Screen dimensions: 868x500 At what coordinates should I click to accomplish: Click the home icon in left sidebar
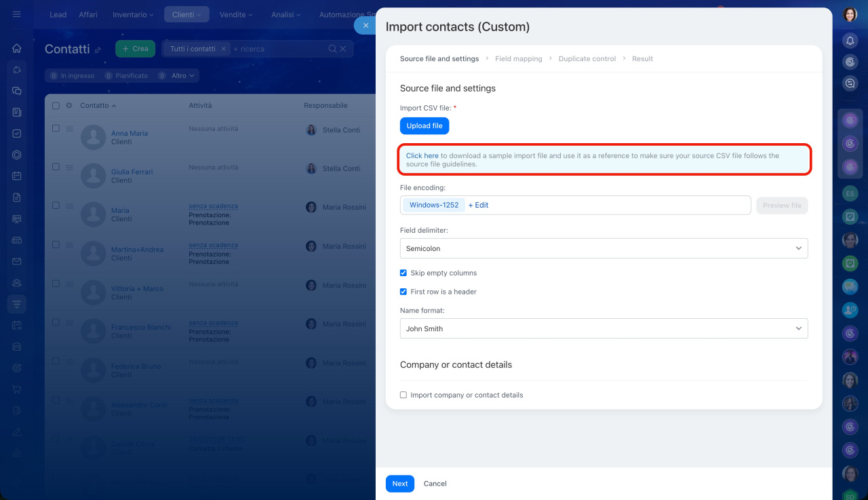(17, 48)
